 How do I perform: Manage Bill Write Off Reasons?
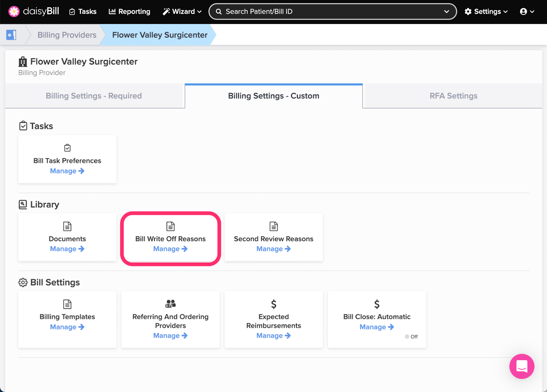(x=171, y=249)
